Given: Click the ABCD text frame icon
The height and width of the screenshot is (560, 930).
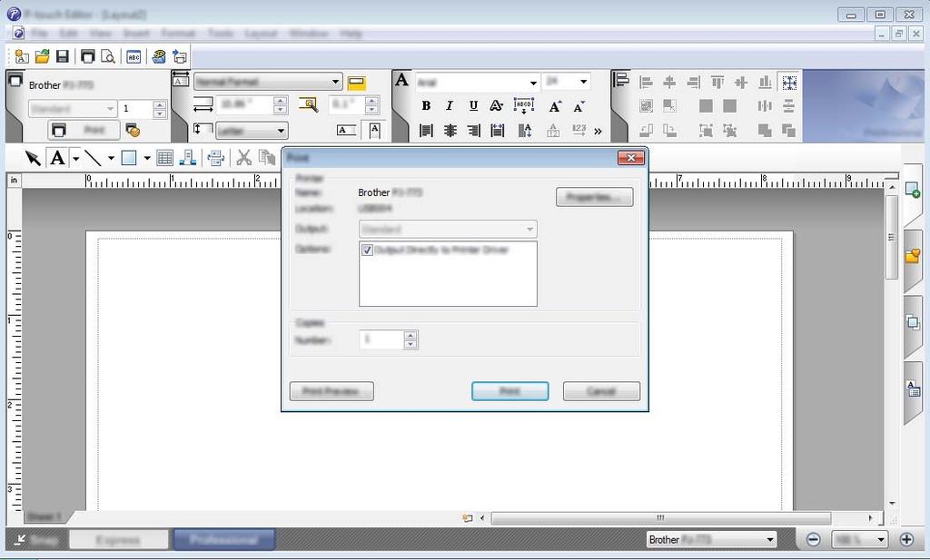Looking at the screenshot, I should pos(524,106).
